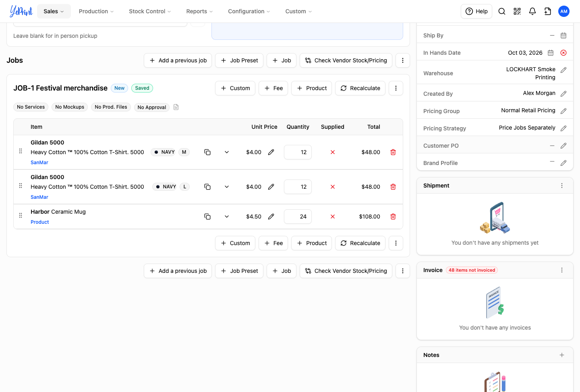Image resolution: width=580 pixels, height=392 pixels.
Task: Clear the In Hands Date value
Action: point(563,53)
